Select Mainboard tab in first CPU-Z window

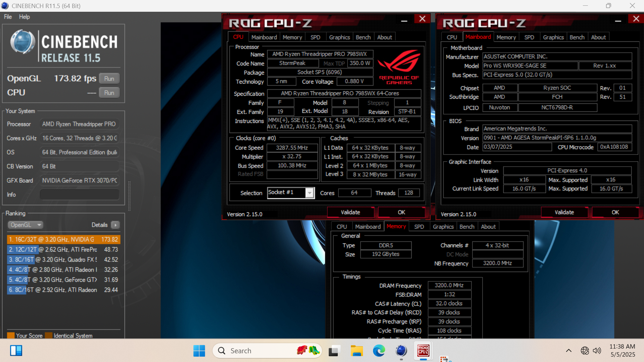264,37
